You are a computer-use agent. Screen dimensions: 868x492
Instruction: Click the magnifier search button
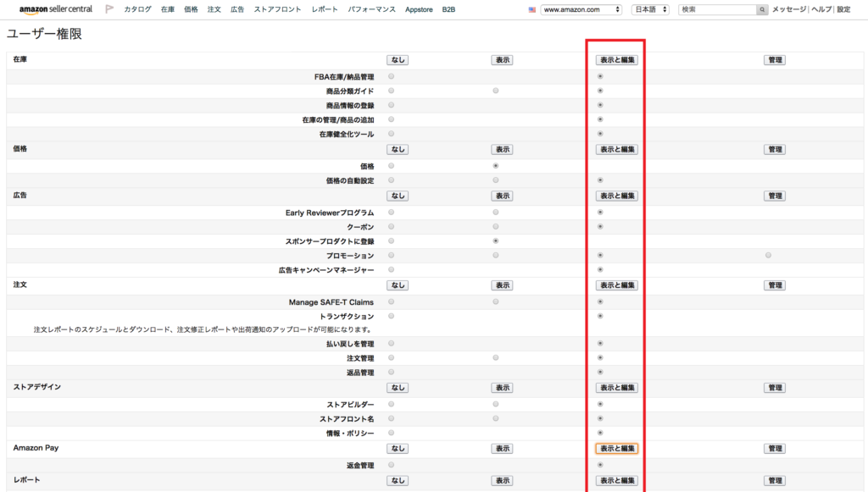pyautogui.click(x=762, y=9)
